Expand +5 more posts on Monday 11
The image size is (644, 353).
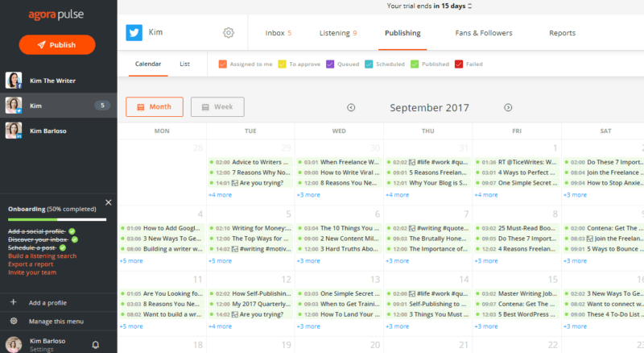(x=131, y=326)
